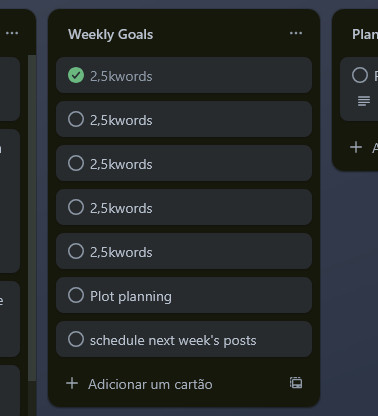
Task: Mark Plot planning card as complete
Action: tap(76, 295)
